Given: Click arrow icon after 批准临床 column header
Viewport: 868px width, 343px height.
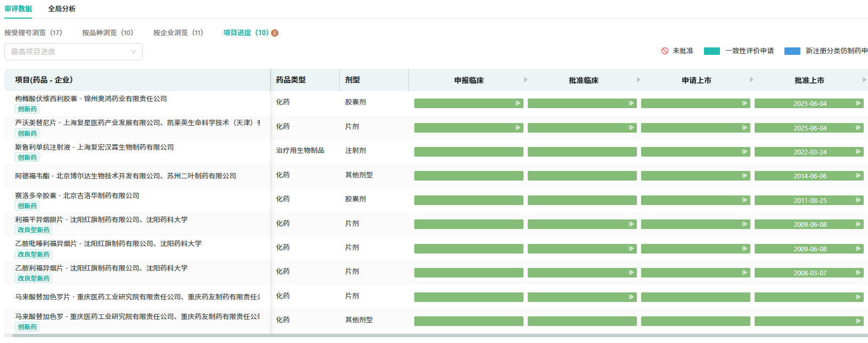Looking at the screenshot, I should click(638, 80).
